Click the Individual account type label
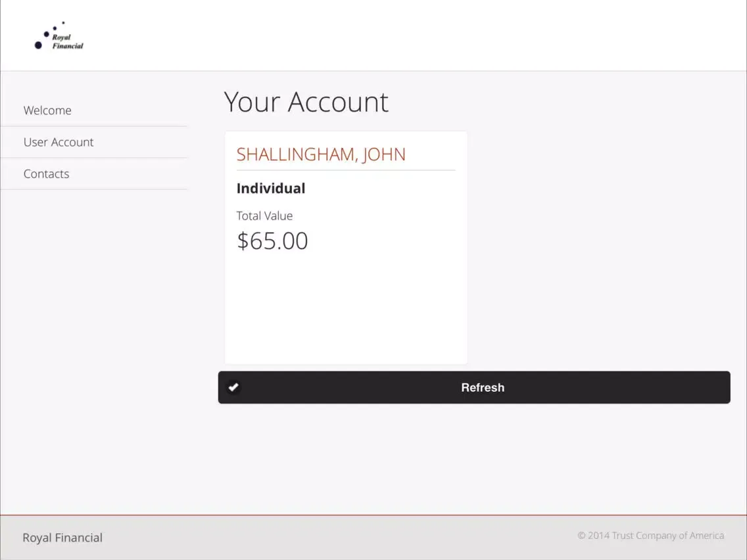 pyautogui.click(x=271, y=189)
